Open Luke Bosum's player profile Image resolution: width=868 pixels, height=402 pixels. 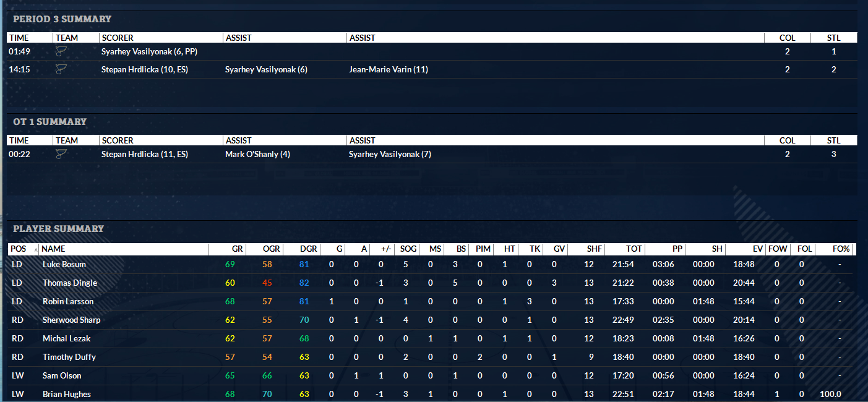coord(64,264)
